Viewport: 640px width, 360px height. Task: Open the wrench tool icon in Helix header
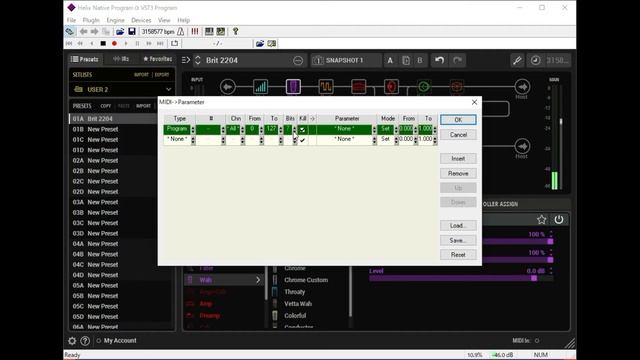(517, 60)
